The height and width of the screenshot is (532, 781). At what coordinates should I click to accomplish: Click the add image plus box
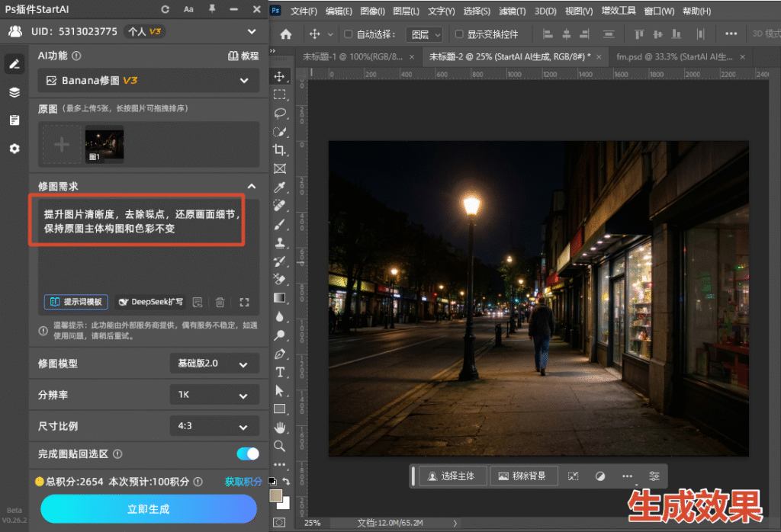[62, 145]
